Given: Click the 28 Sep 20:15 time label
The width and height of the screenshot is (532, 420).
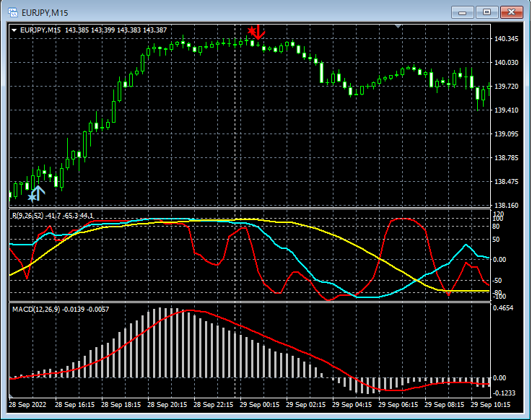Looking at the screenshot, I should click(x=167, y=405).
